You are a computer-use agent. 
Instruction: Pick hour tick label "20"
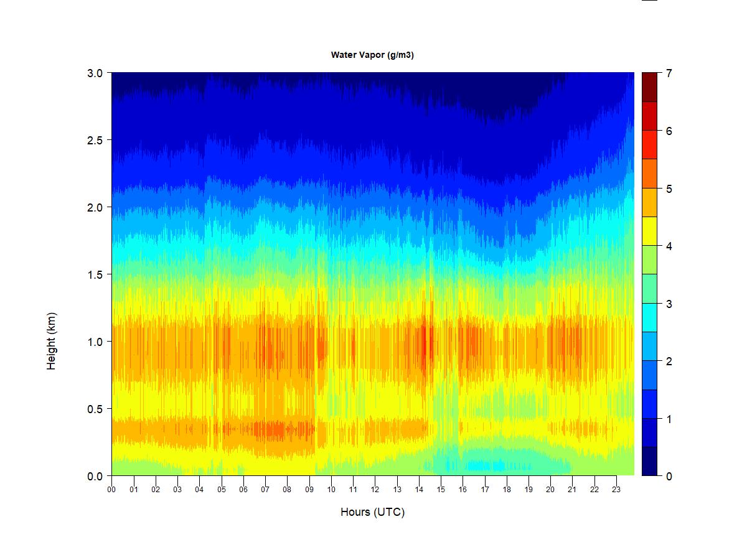pos(550,489)
